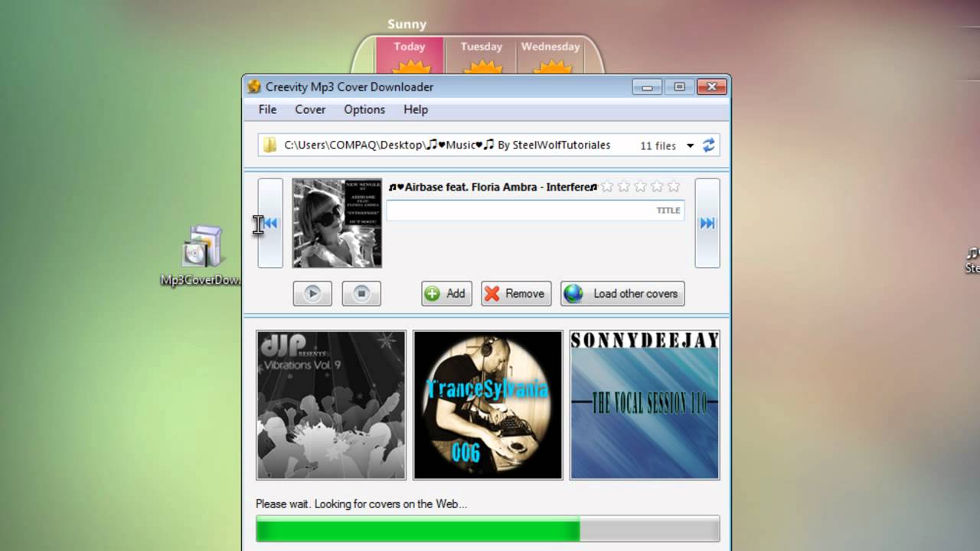Select Tuesday in the weather gadget
The width and height of the screenshot is (980, 551).
point(481,56)
